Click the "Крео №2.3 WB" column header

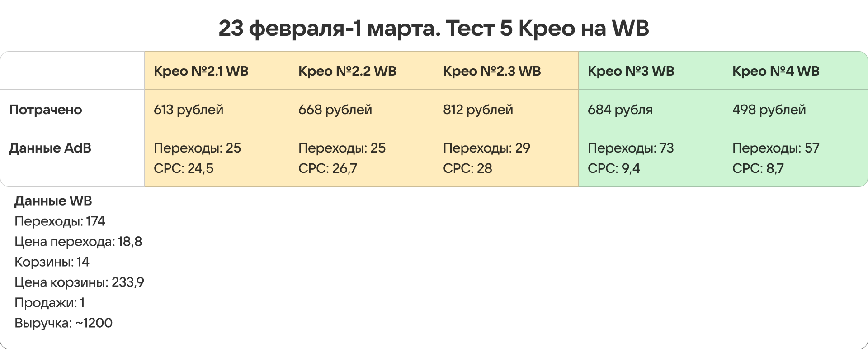pos(492,71)
